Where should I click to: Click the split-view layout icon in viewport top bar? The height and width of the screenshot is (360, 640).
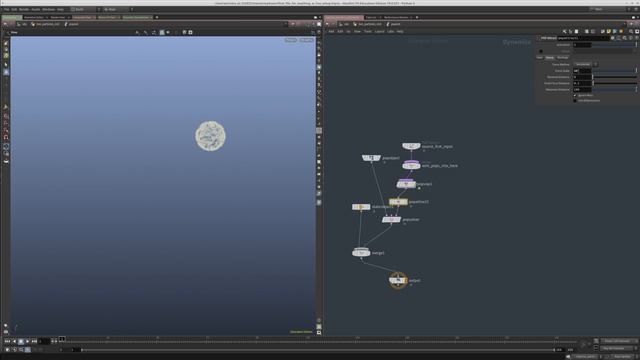[x=184, y=32]
